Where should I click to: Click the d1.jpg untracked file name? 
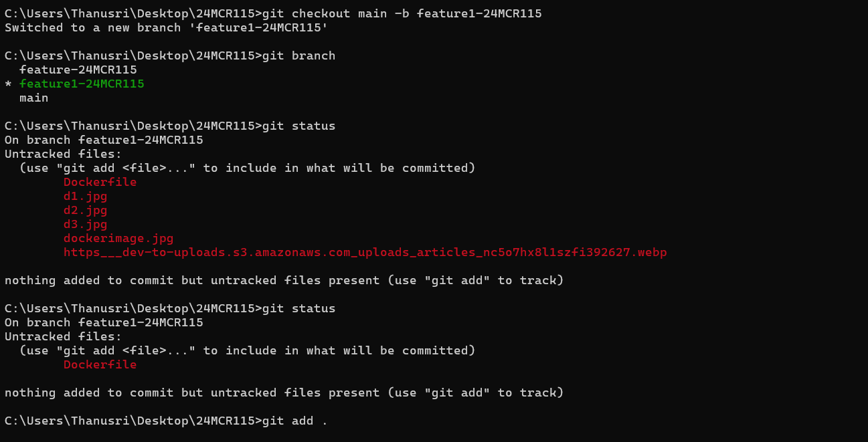[x=86, y=196]
